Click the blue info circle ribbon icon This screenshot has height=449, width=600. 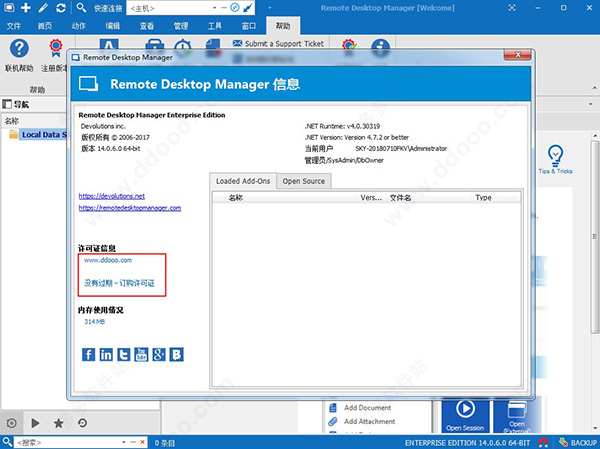[x=380, y=47]
